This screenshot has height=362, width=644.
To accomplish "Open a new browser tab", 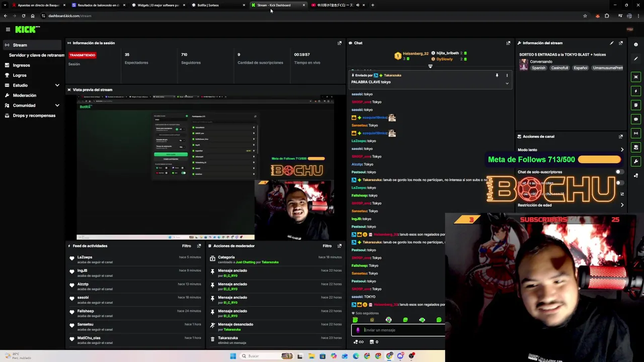I will click(x=372, y=5).
